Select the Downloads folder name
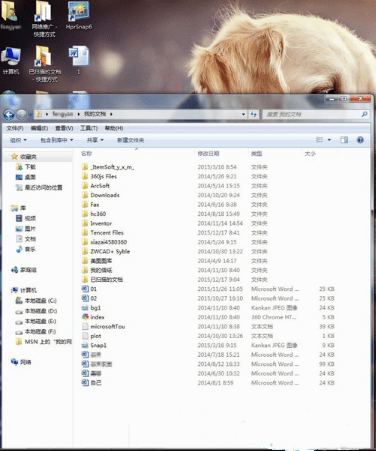The image size is (376, 451). pyautogui.click(x=105, y=195)
